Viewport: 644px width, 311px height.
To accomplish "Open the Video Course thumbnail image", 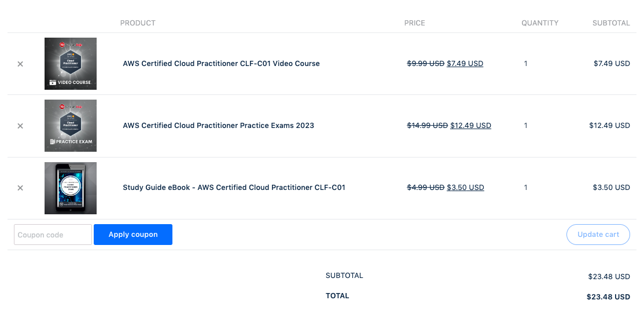I will click(71, 64).
